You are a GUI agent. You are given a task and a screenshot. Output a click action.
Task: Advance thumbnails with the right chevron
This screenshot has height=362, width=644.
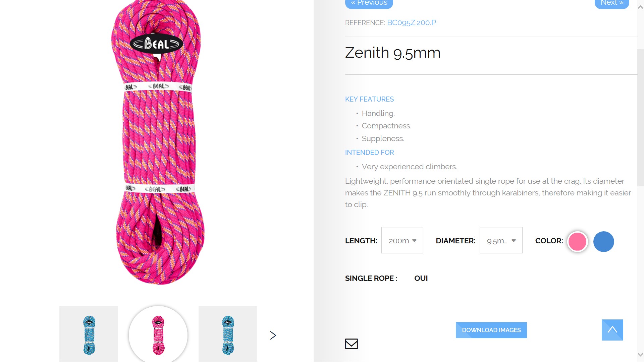tap(273, 335)
